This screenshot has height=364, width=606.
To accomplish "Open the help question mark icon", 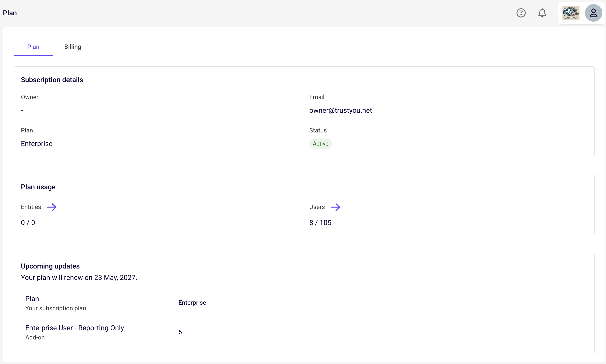I will (x=521, y=13).
